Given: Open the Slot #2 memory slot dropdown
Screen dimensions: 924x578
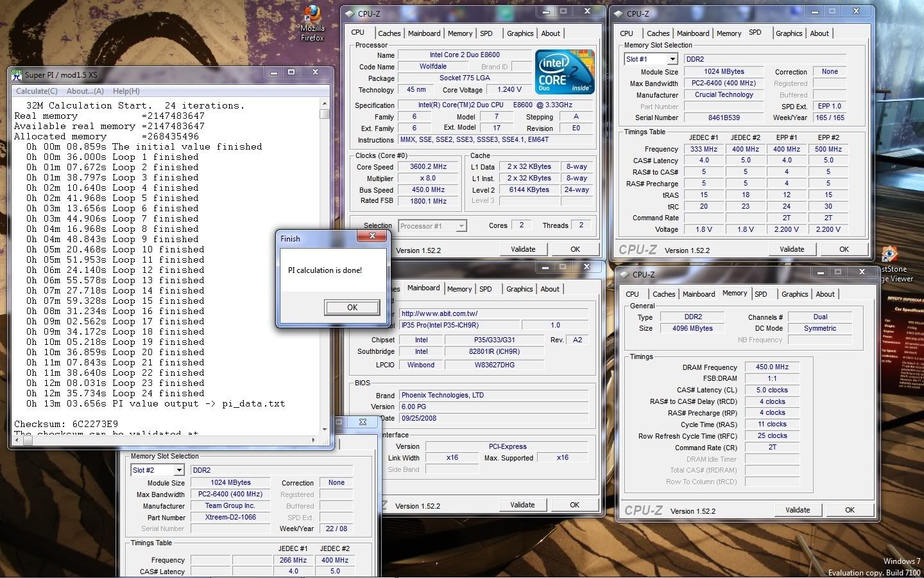Looking at the screenshot, I should pos(178,470).
